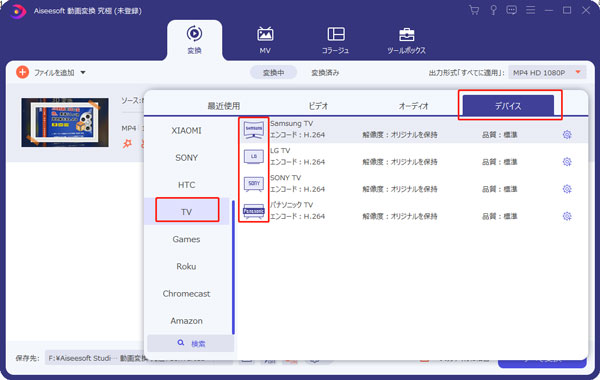This screenshot has height=380, width=600.
Task: Choose XIAOMI in the device list
Action: tap(186, 130)
